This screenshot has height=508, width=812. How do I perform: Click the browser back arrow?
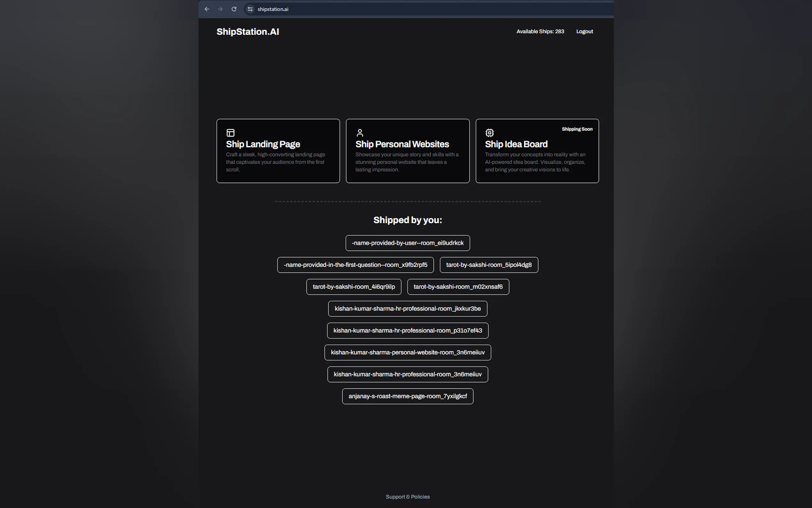[207, 9]
